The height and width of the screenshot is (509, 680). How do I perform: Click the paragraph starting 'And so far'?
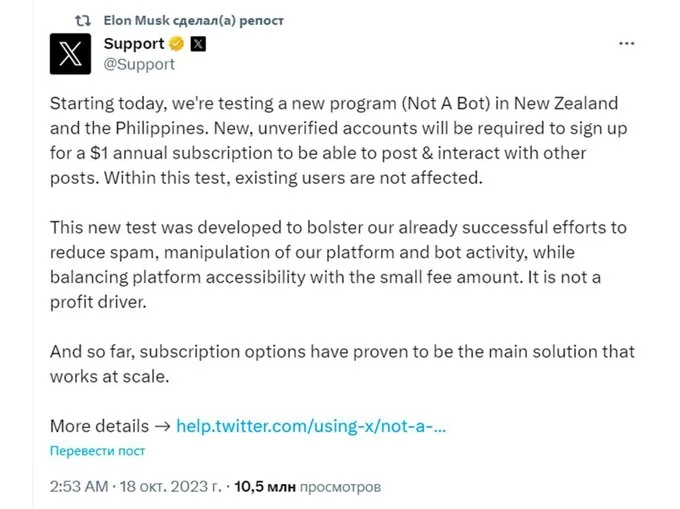[x=342, y=364]
